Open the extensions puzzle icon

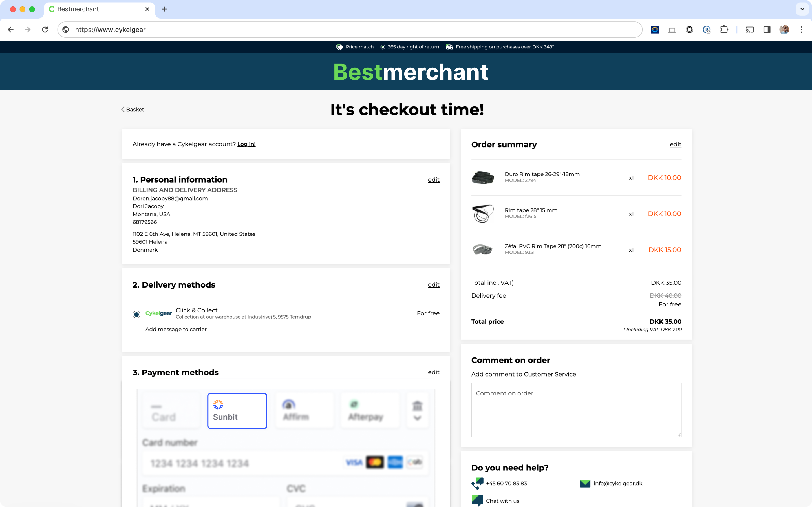[724, 30]
